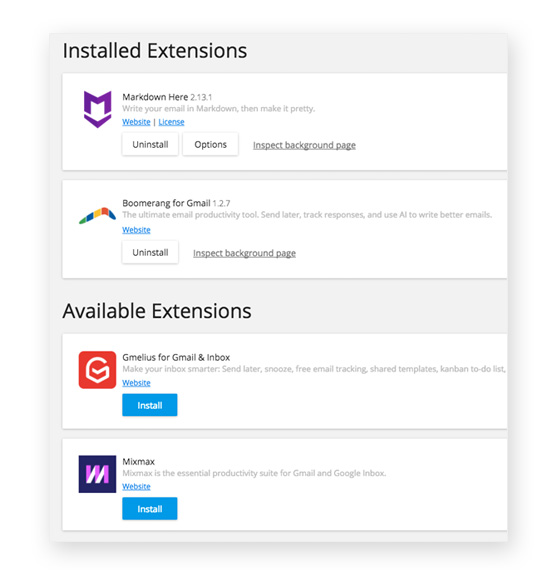Image resolution: width=560 pixels, height=584 pixels.
Task: Open the Boomerang for Gmail Website link
Action: pos(136,230)
